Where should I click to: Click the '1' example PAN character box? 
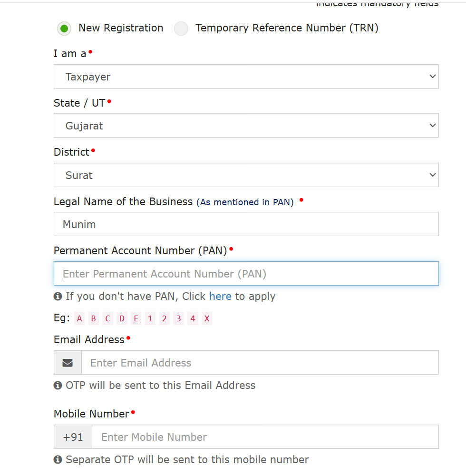[150, 319]
